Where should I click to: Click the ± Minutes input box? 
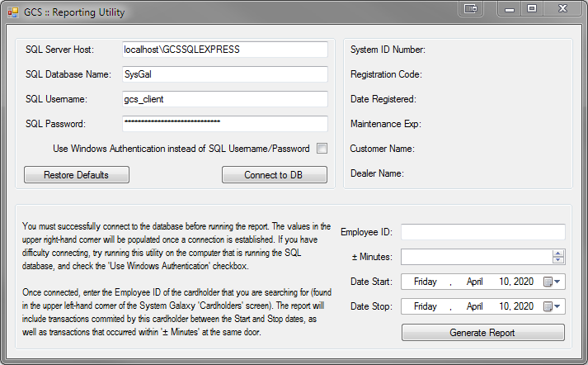coord(476,257)
